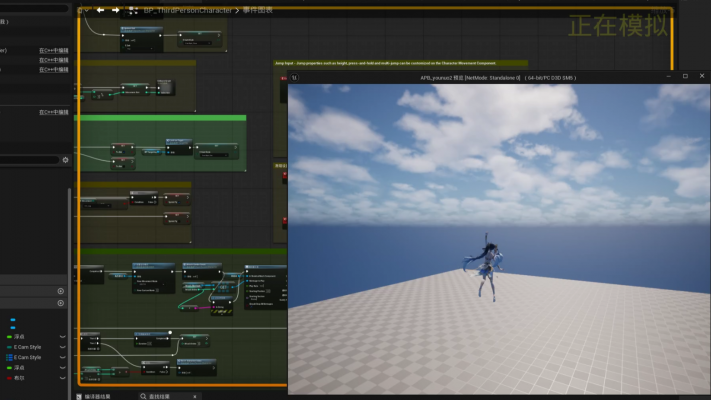
Task: Open the 查找结果 tab
Action: [x=160, y=396]
